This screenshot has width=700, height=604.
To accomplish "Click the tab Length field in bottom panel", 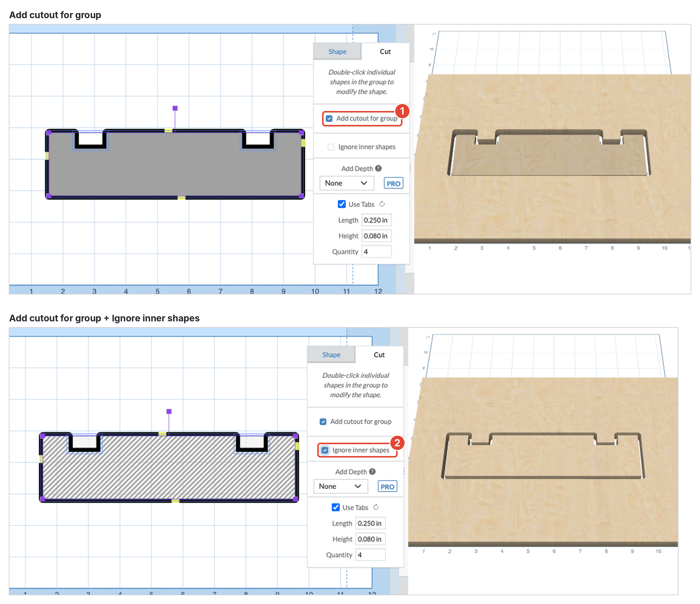I will pos(370,524).
